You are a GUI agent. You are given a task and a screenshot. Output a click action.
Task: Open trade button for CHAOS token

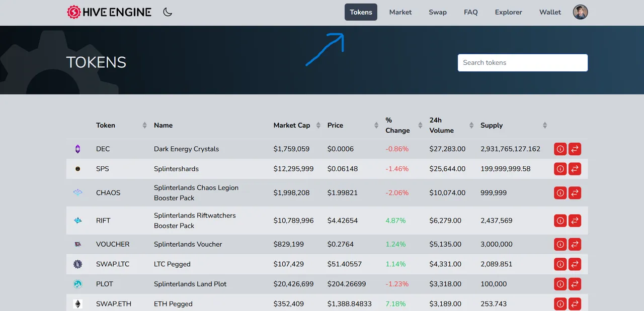click(575, 192)
